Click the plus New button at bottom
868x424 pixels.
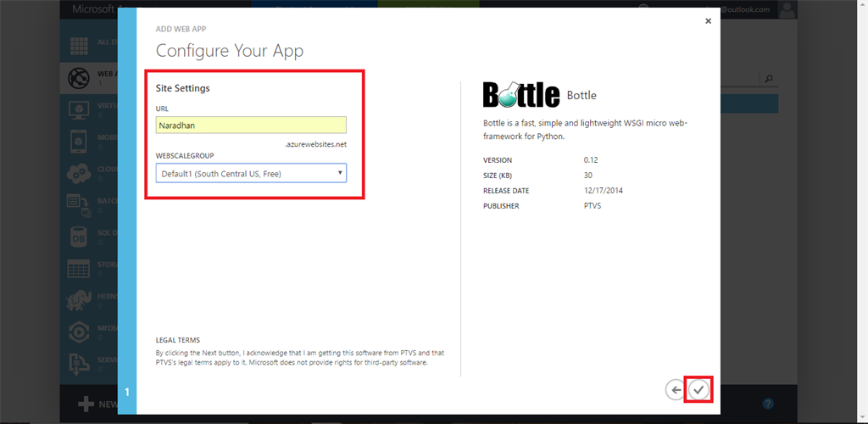97,404
